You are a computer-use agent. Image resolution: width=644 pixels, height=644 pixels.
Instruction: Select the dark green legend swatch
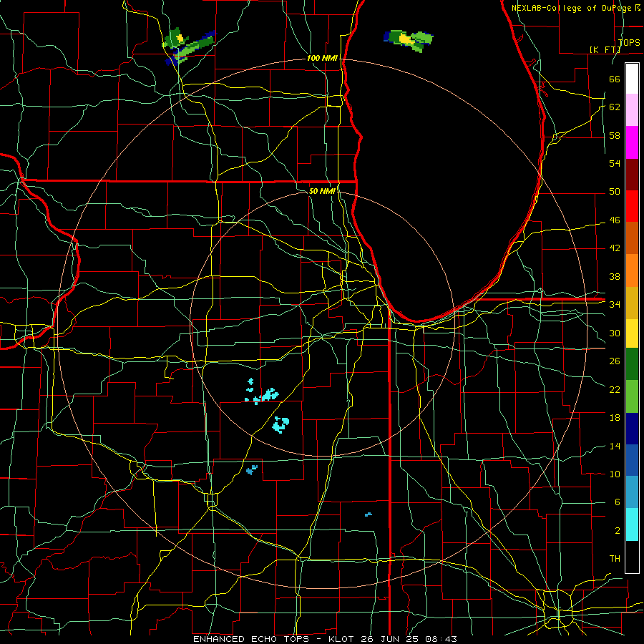click(632, 364)
